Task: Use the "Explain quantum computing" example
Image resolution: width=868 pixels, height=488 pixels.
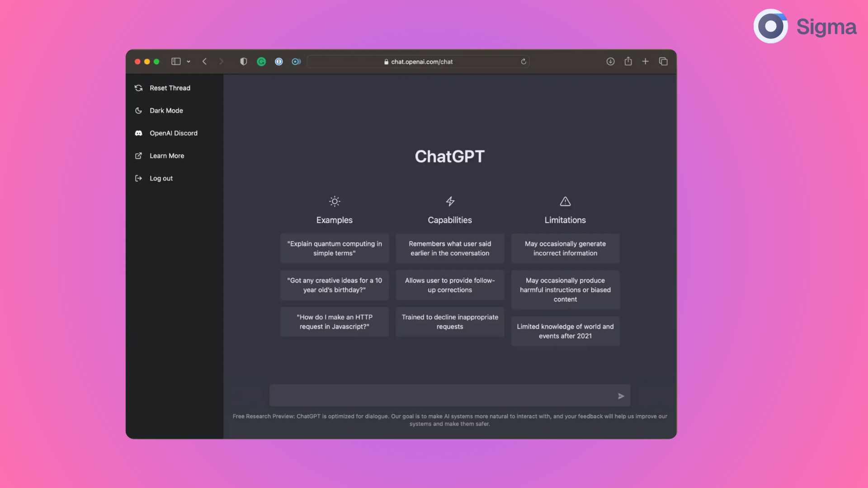Action: pos(335,249)
